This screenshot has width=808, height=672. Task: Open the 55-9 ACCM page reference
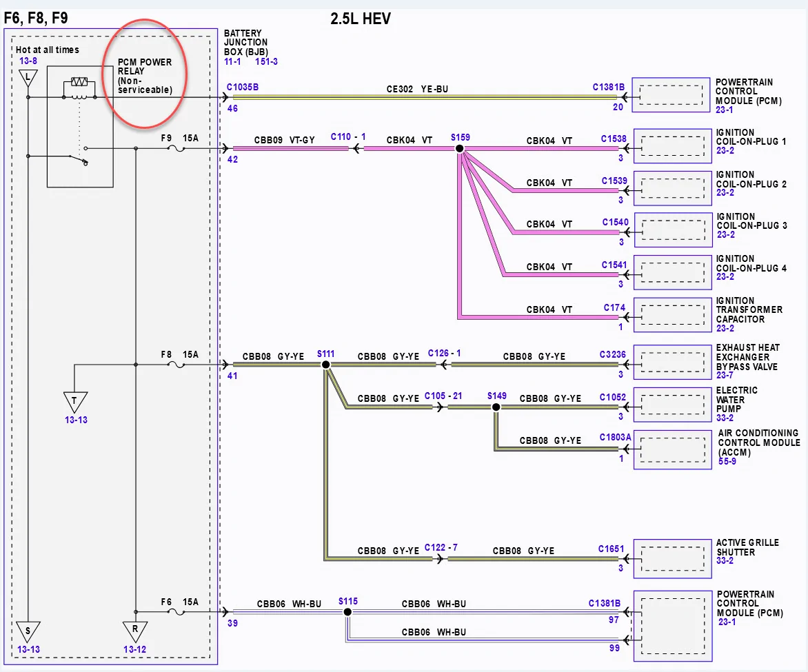pyautogui.click(x=727, y=461)
